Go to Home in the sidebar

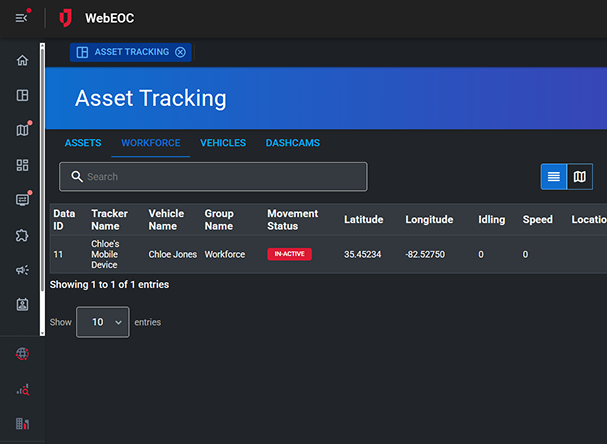pos(22,61)
